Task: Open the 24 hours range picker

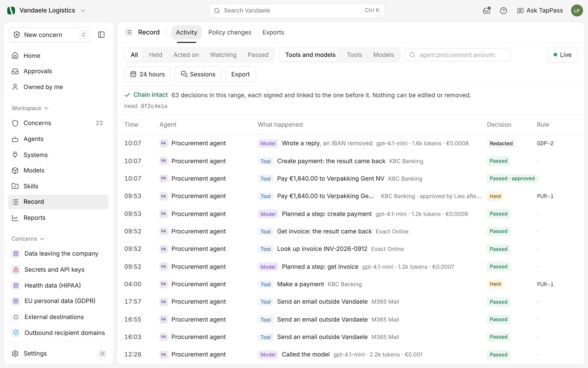Action: coord(147,74)
